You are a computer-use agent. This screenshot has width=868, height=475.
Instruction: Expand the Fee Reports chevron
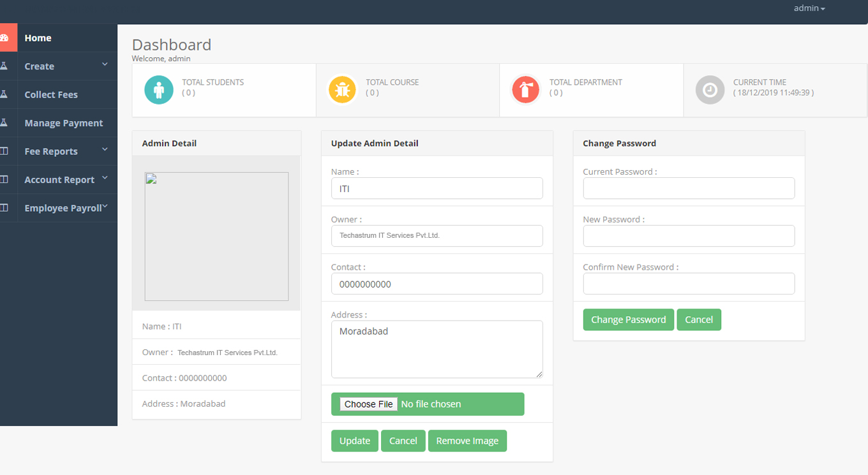(x=105, y=149)
